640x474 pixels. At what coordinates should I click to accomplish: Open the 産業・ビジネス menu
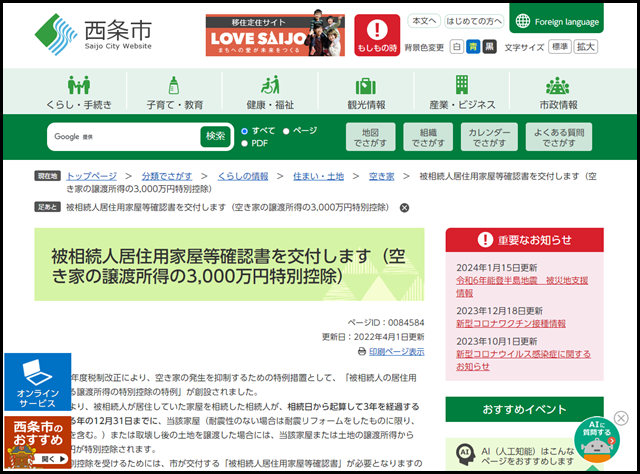[x=462, y=92]
